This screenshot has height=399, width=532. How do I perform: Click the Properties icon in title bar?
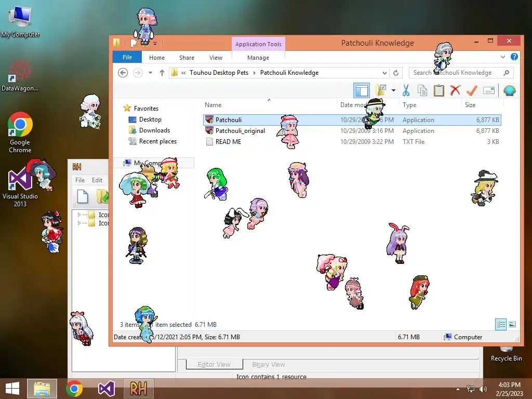pos(134,43)
